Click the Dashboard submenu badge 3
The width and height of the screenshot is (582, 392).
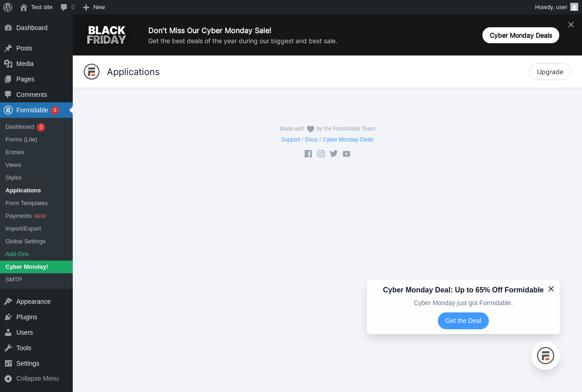point(41,127)
